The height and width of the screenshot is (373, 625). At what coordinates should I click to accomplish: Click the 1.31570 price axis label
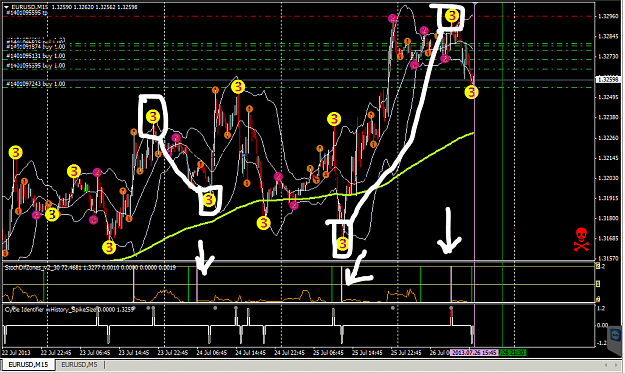point(608,259)
